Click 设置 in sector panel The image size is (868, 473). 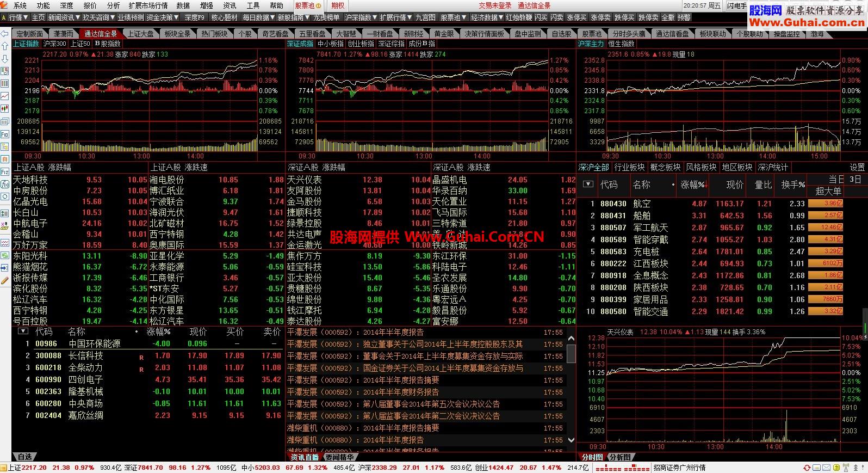click(x=857, y=167)
